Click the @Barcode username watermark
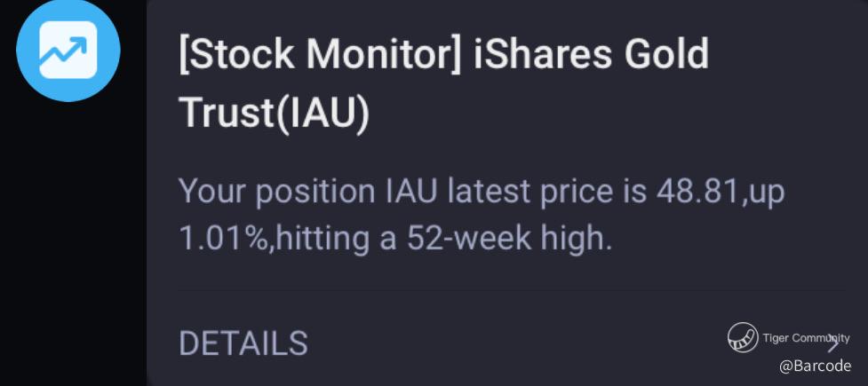The image size is (868, 386). click(x=815, y=366)
